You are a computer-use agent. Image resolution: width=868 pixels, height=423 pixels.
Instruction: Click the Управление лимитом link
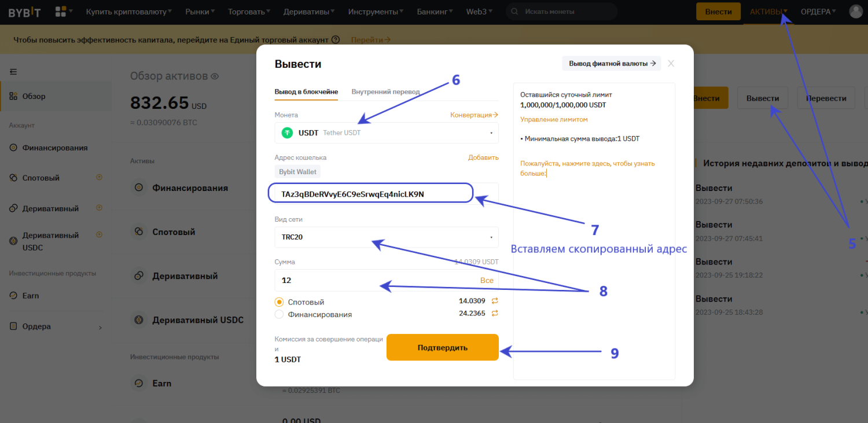[x=554, y=119]
